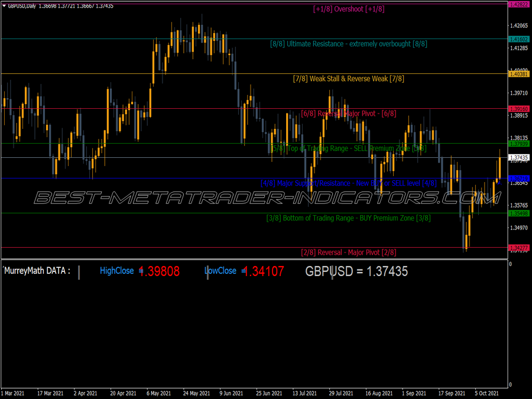Select the HighClose value 1.39808
Screen dimensions: 532x399
pyautogui.click(x=159, y=271)
